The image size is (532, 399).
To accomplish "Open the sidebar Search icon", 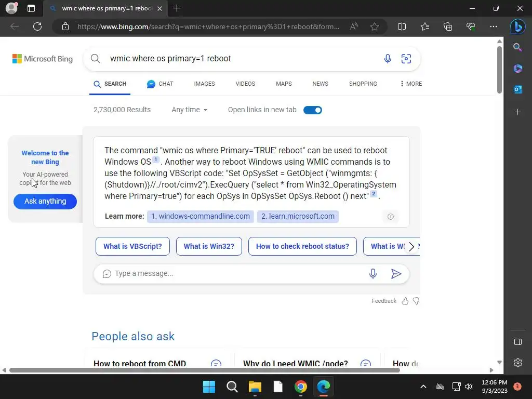I will [517, 47].
